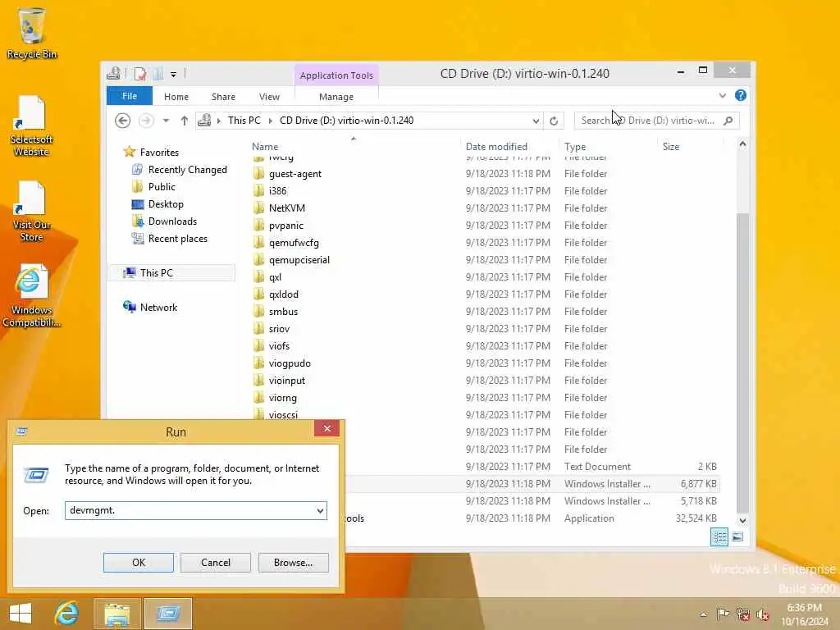The image size is (840, 630).
Task: Click the guest-agent folder icon
Action: pyautogui.click(x=258, y=174)
